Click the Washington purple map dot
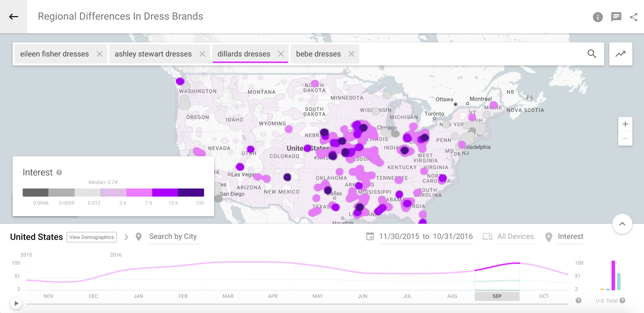Image resolution: width=644 pixels, height=313 pixels. pos(180,81)
